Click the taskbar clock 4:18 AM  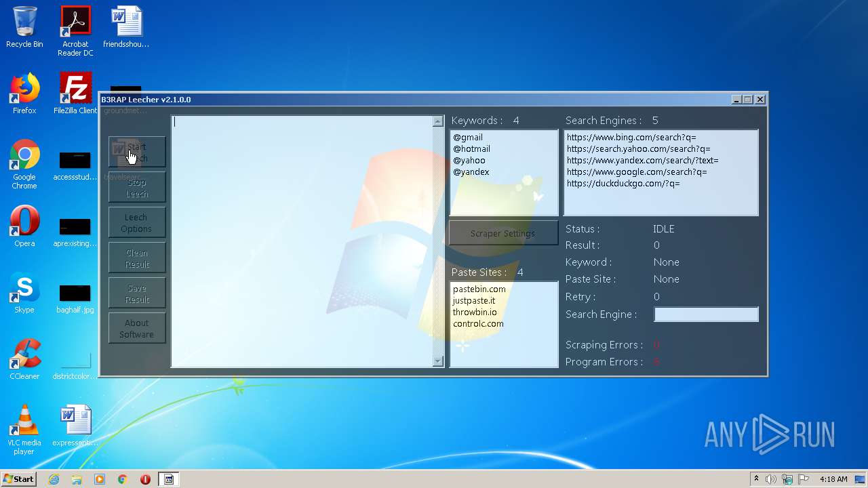(833, 479)
